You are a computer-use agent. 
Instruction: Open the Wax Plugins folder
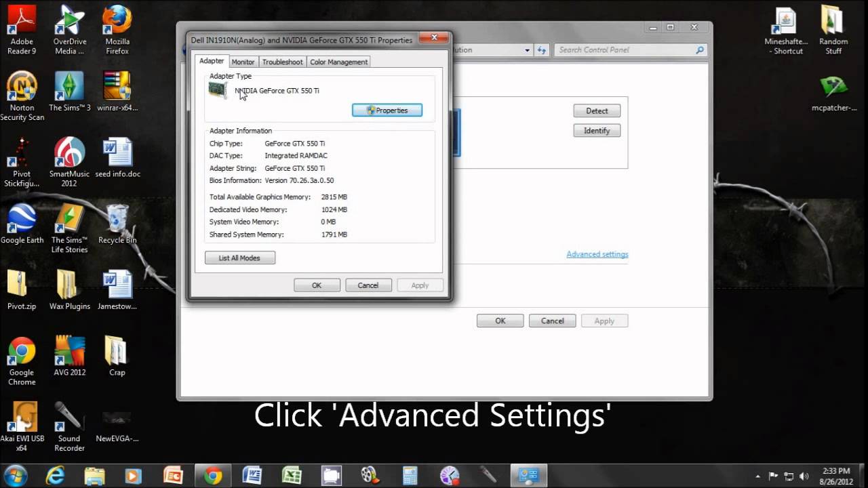pos(69,291)
